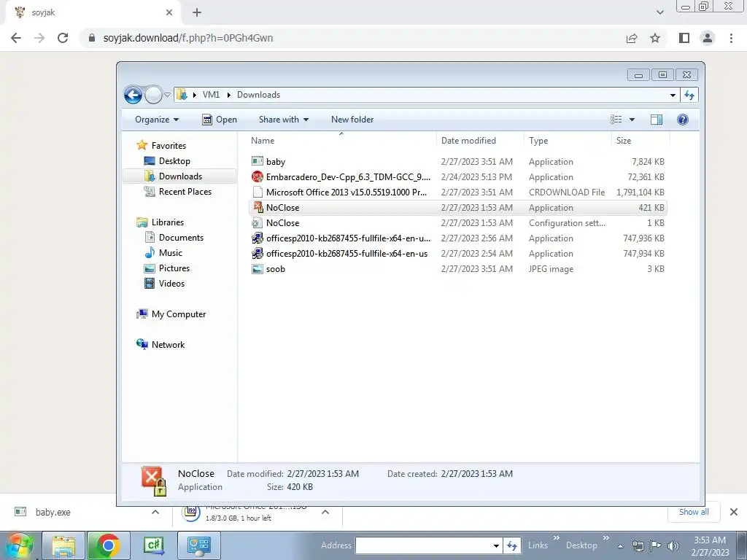Expand options for the Office ISO download
The width and height of the screenshot is (747, 560).
point(325,513)
